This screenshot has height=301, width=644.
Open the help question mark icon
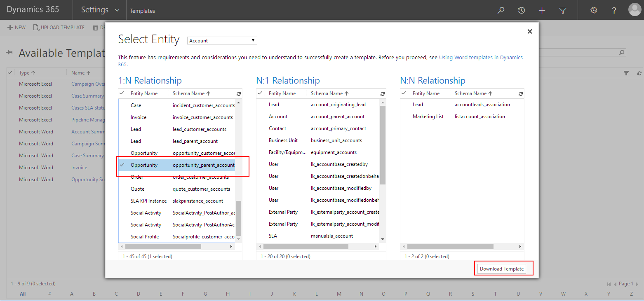(x=614, y=10)
